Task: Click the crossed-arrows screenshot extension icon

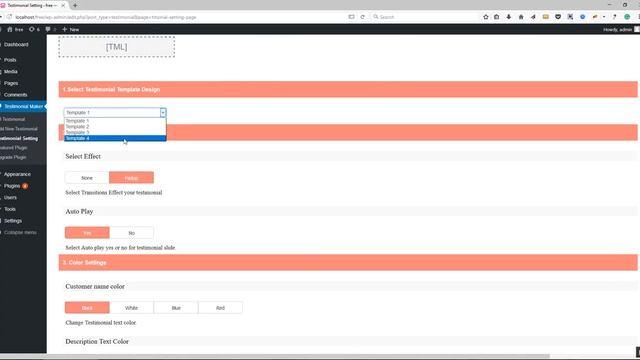Action: (570, 17)
